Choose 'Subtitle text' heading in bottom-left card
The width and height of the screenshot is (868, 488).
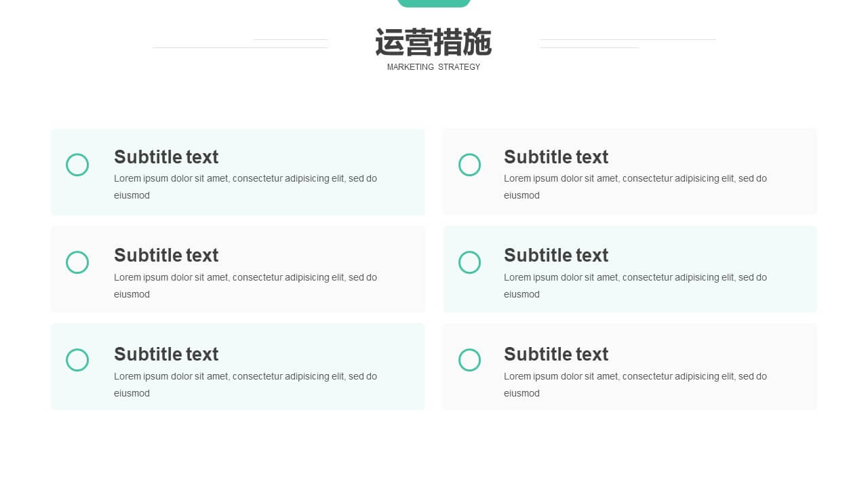[x=166, y=354]
